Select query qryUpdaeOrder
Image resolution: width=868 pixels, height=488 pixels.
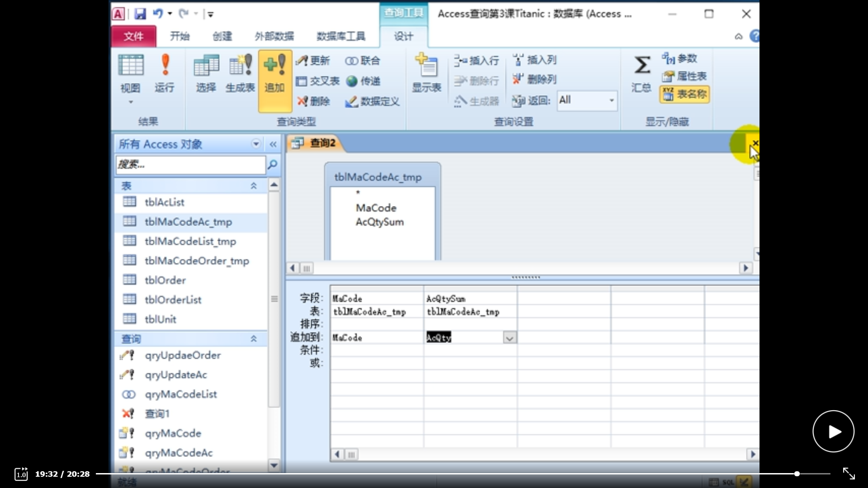192,355
